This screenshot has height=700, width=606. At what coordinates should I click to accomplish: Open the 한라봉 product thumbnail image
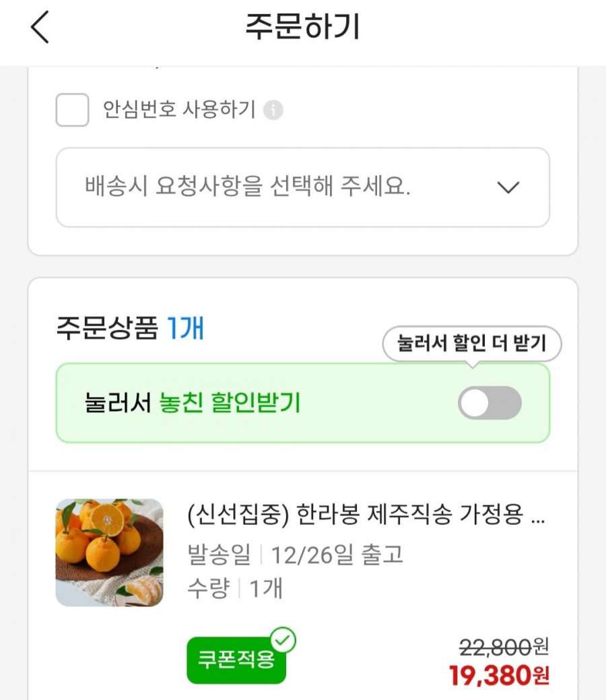(x=109, y=552)
